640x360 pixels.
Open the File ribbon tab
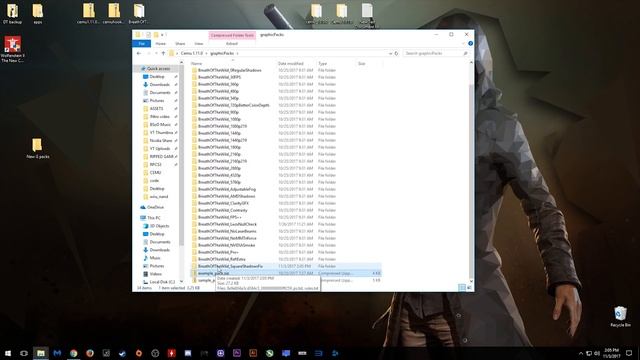click(x=142, y=44)
